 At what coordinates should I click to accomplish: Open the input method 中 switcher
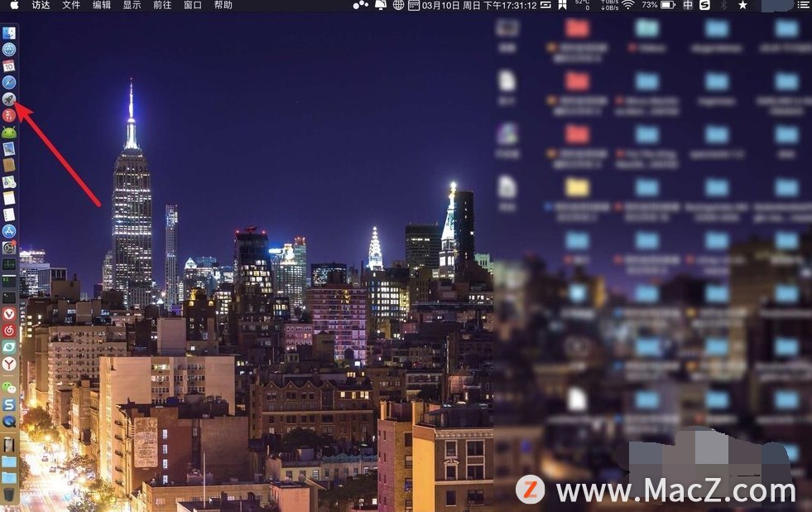click(x=688, y=5)
